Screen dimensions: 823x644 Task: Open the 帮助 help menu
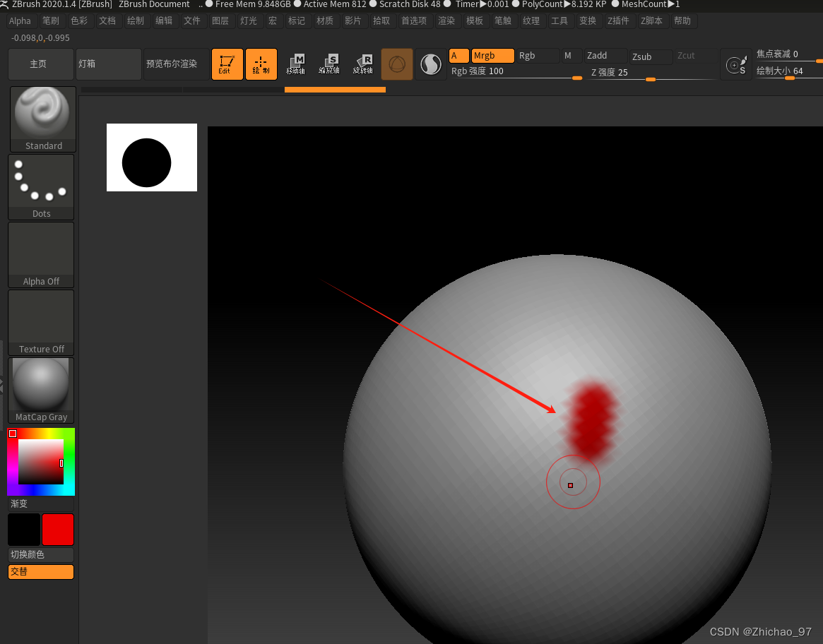682,21
